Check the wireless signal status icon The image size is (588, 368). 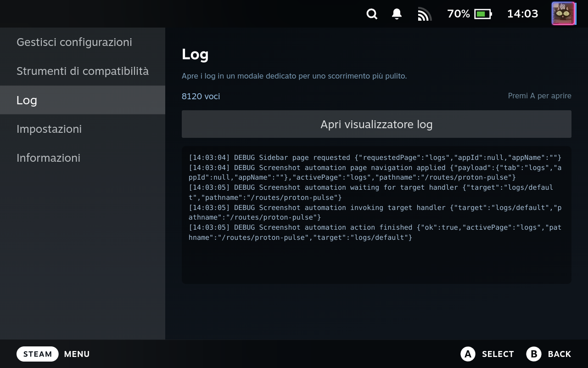(x=424, y=15)
